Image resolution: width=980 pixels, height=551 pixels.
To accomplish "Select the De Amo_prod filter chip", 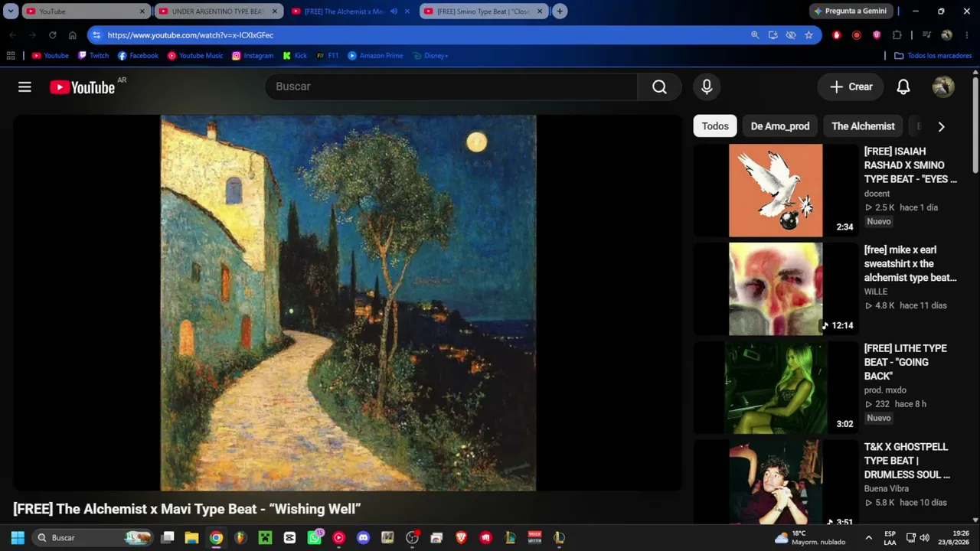I will 780,126.
